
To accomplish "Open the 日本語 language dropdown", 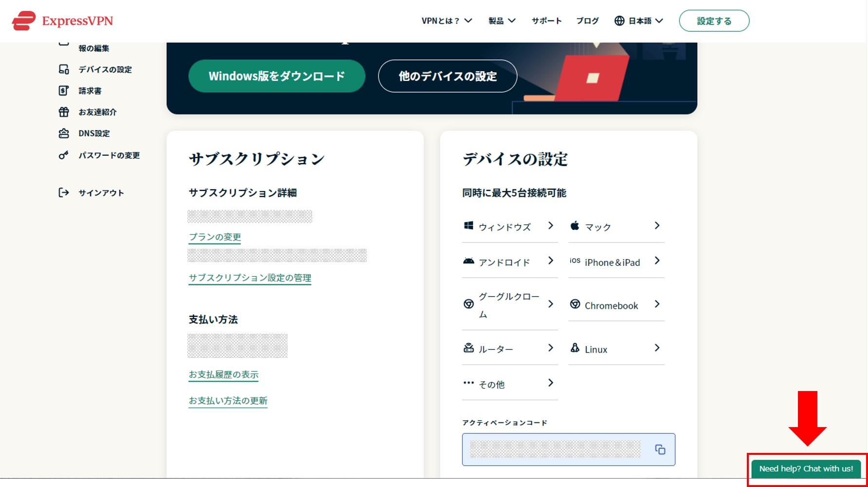I will (x=639, y=20).
